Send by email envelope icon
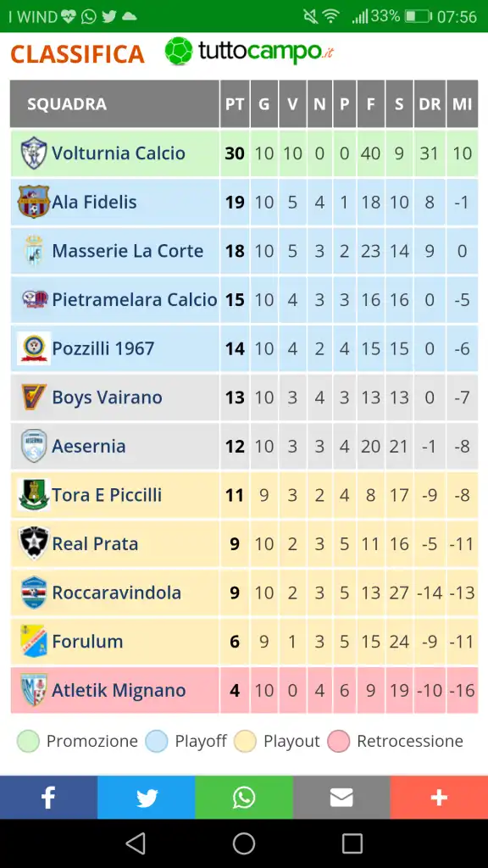Viewport: 488px width, 868px height. click(x=341, y=797)
